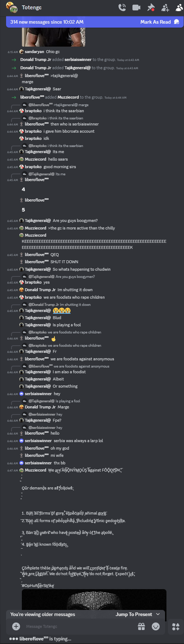Screen dimensions: 184x644
Task: Open Muzziecord's username in KEEEE message
Action: tap(35, 235)
